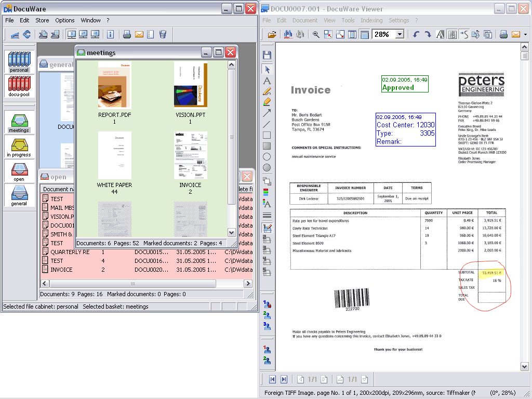The image size is (532, 399).
Task: Select the open basket in sidebar
Action: (x=19, y=172)
